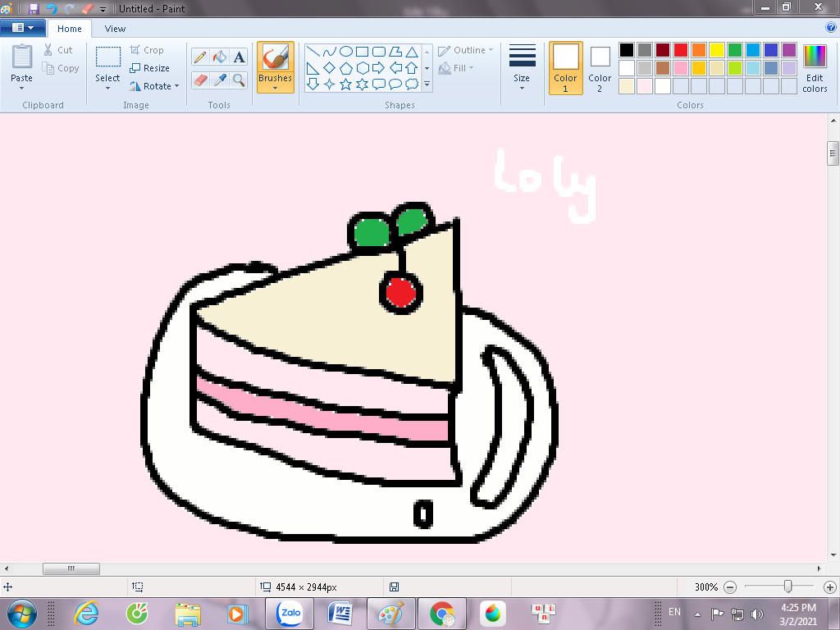Viewport: 840px width, 630px height.
Task: Select the Magnifier tool
Action: pyautogui.click(x=239, y=80)
